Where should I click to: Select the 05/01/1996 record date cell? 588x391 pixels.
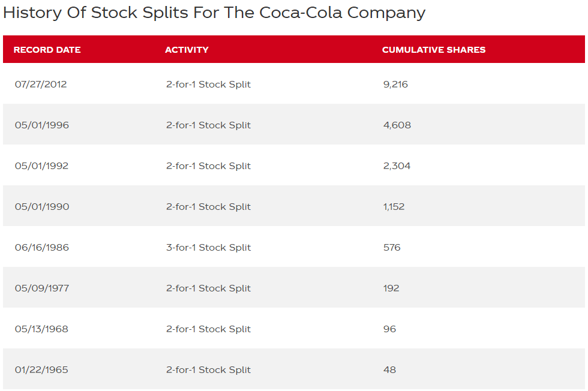point(42,125)
